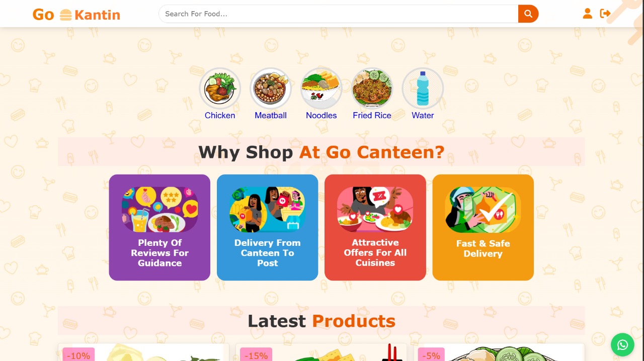Open the product with -5% discount badge
Screen dimensions: 644x361
499,352
